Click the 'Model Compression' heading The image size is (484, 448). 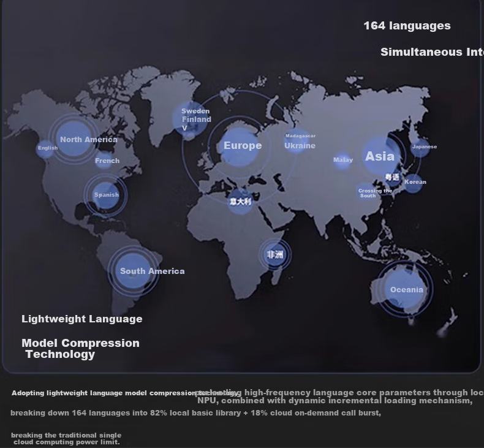pyautogui.click(x=80, y=343)
